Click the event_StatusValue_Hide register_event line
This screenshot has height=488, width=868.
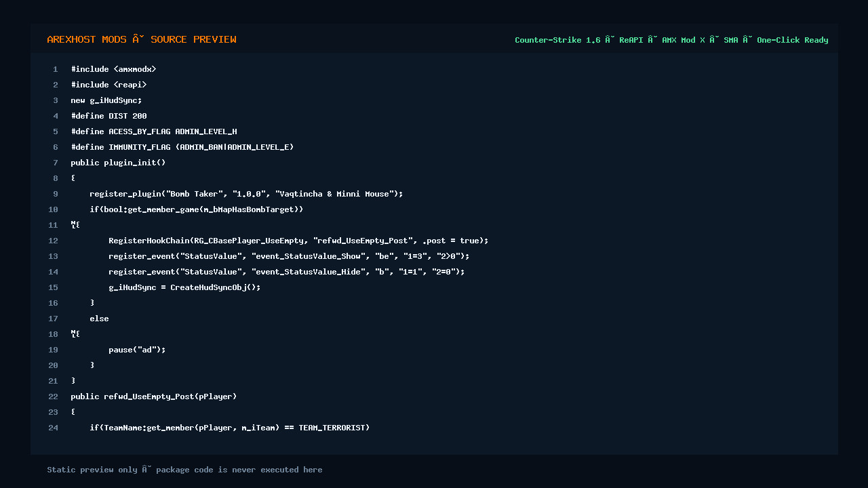point(287,272)
